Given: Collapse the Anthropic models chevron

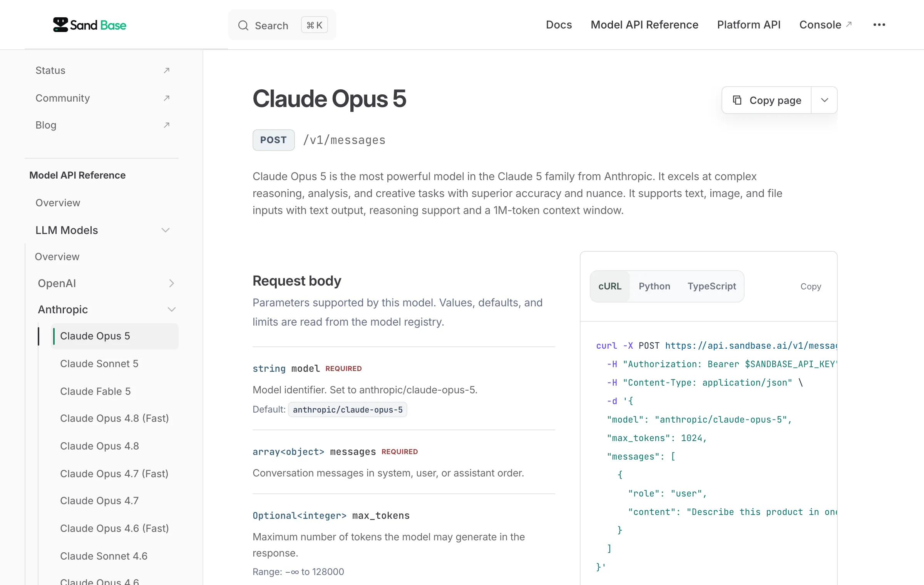Looking at the screenshot, I should tap(172, 309).
